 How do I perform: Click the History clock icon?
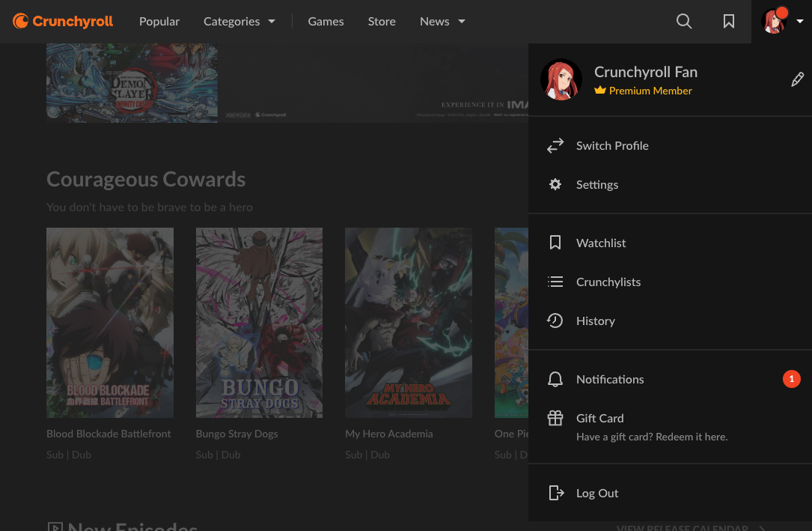tap(555, 321)
